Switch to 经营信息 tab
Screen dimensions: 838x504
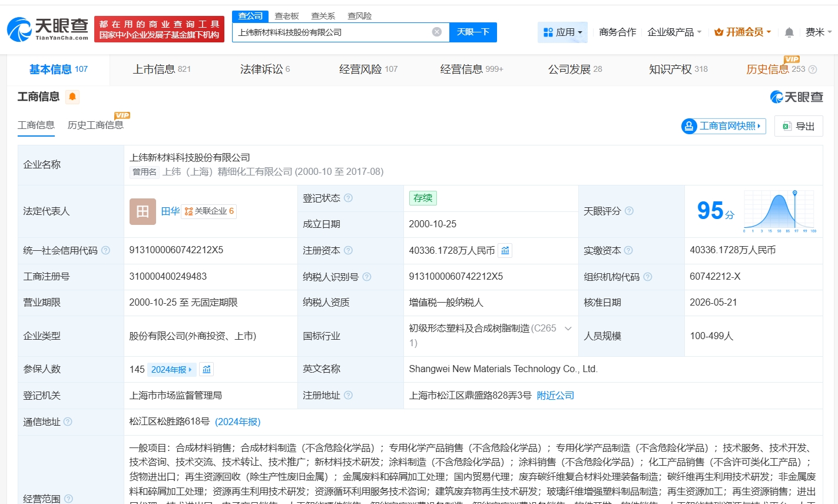[472, 69]
